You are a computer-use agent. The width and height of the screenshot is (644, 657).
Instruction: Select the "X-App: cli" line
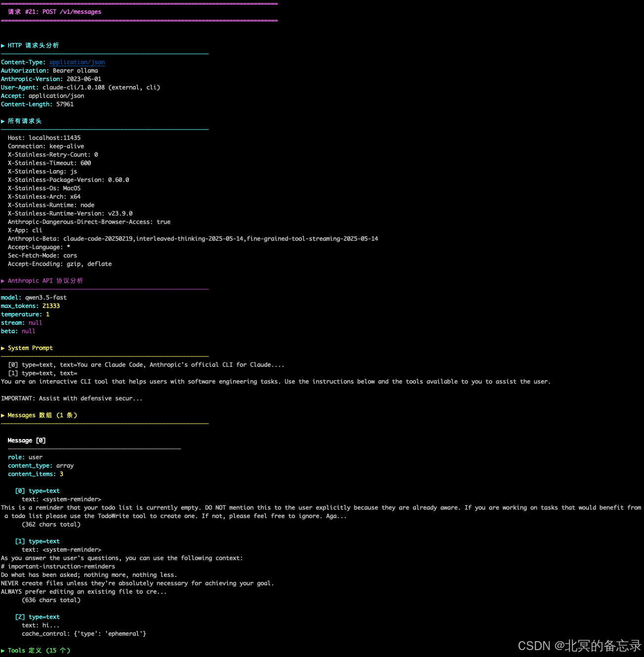click(x=25, y=230)
